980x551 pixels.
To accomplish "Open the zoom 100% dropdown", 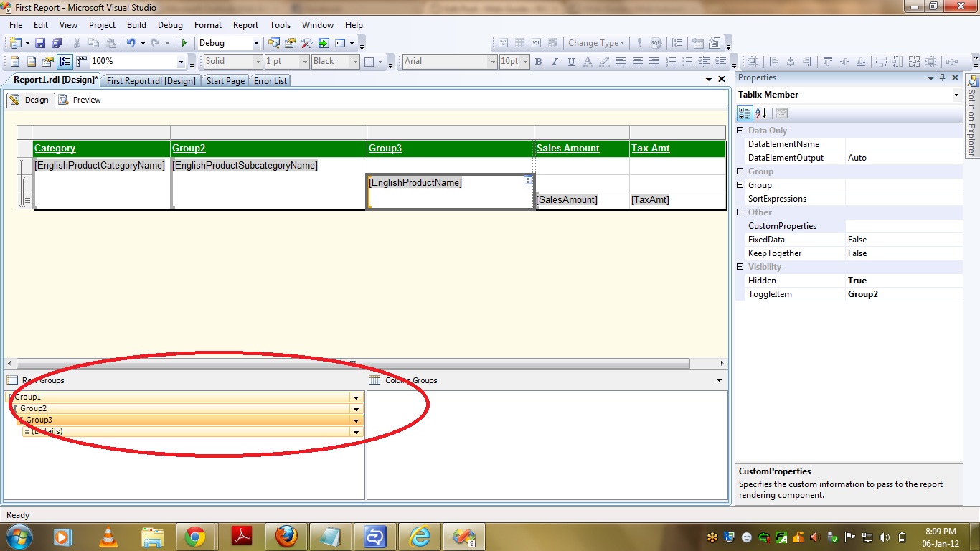I will (x=182, y=62).
